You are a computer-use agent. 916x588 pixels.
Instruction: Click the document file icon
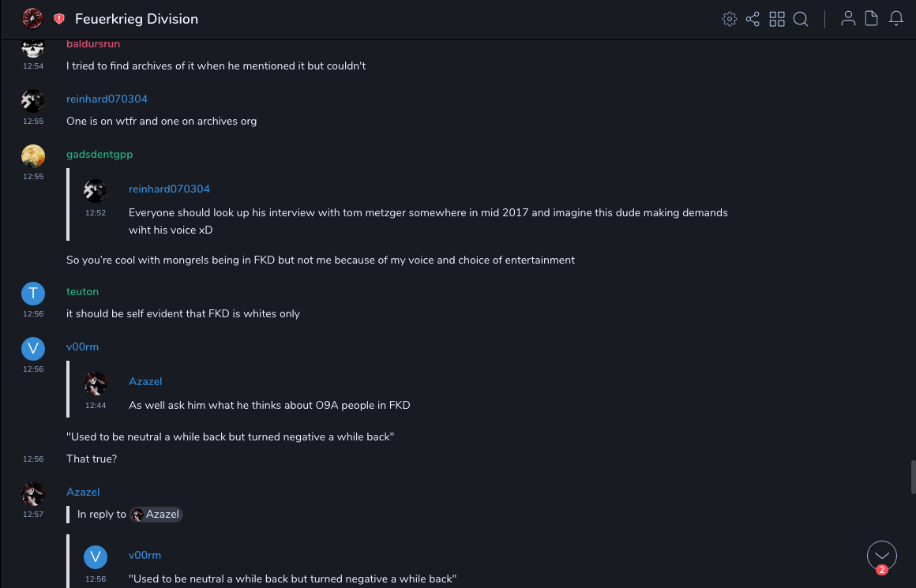click(872, 19)
